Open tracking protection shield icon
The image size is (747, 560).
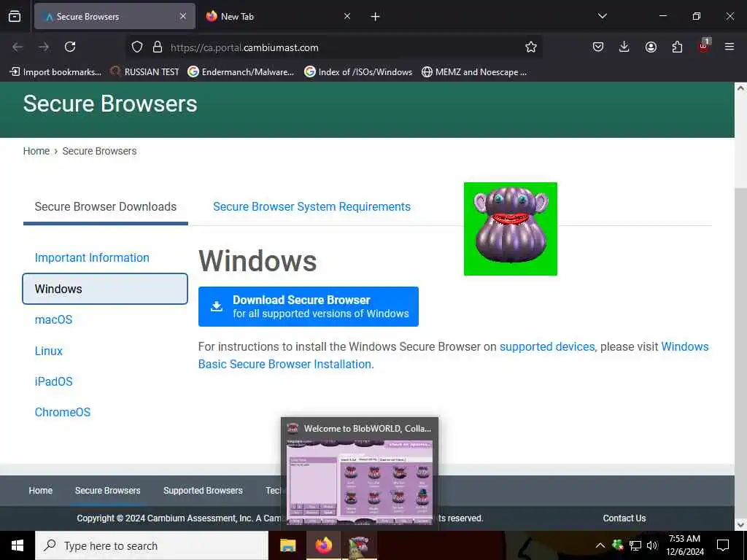tap(137, 47)
